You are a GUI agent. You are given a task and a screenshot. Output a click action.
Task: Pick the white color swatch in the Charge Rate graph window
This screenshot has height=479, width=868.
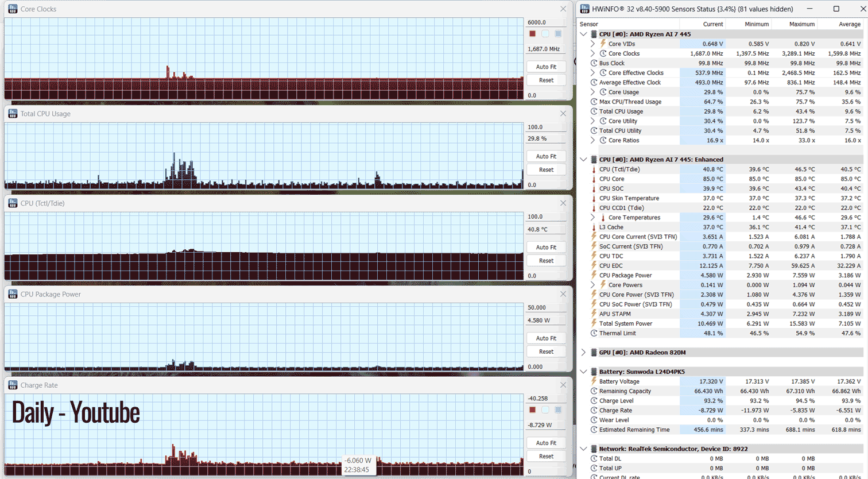click(x=545, y=410)
